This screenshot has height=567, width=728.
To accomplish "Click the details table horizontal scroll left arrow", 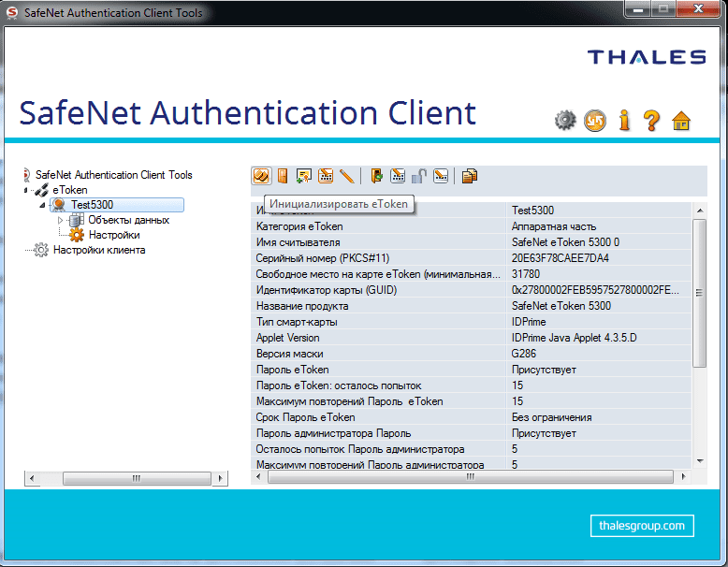I will (x=258, y=476).
